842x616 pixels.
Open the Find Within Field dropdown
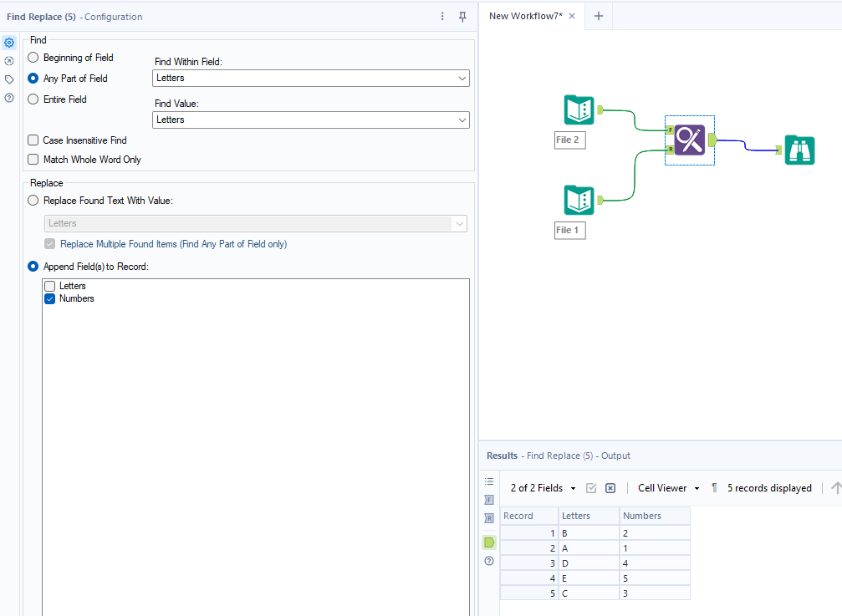click(462, 78)
